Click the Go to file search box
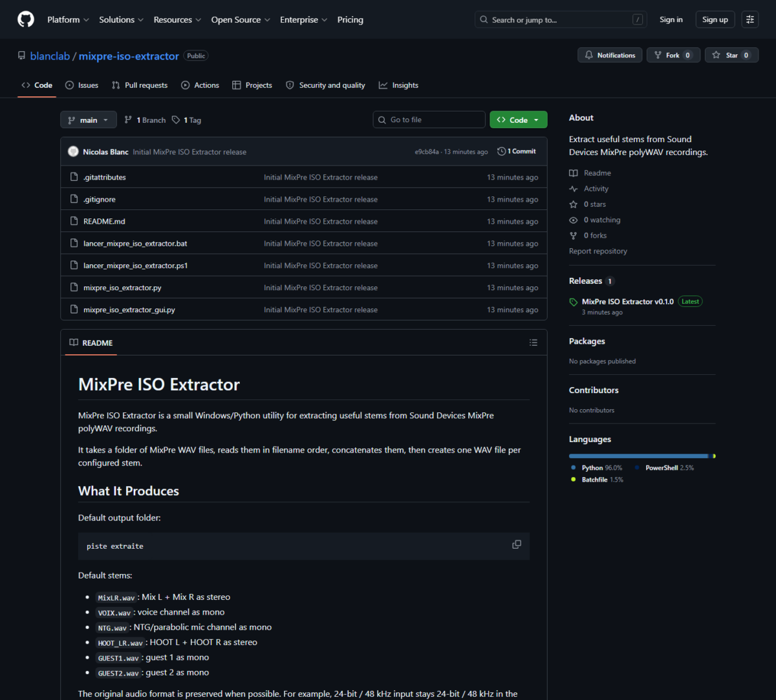The height and width of the screenshot is (700, 776). pos(429,120)
